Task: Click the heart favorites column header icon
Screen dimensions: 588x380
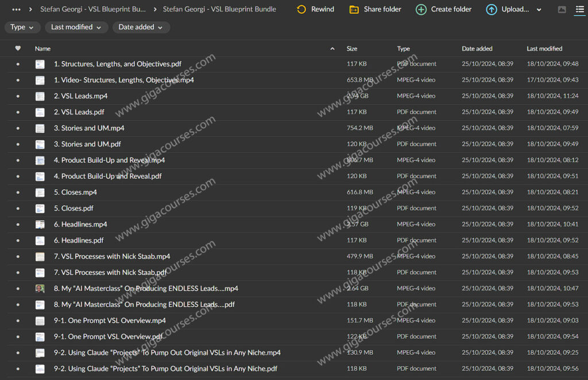Action: tap(18, 49)
